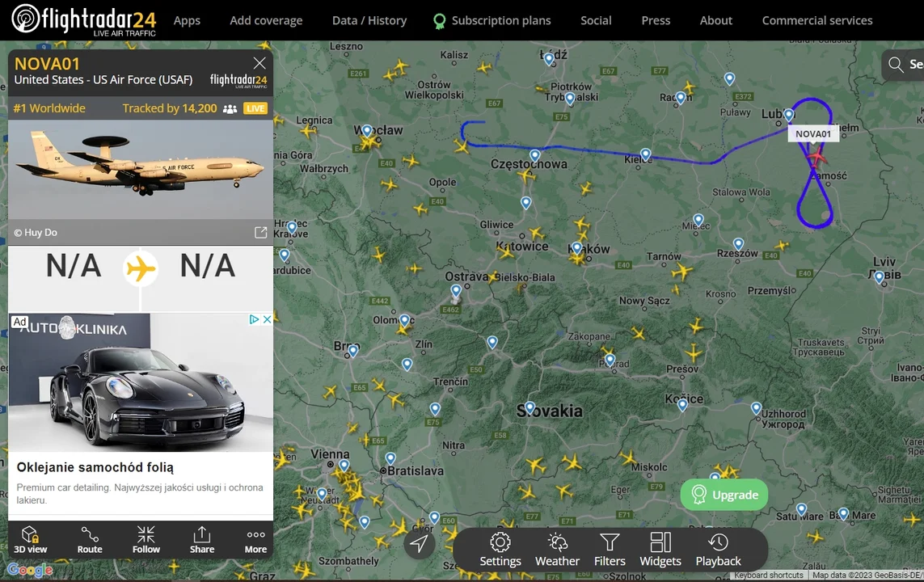The height and width of the screenshot is (582, 924).
Task: Open the Apps menu
Action: tap(187, 21)
